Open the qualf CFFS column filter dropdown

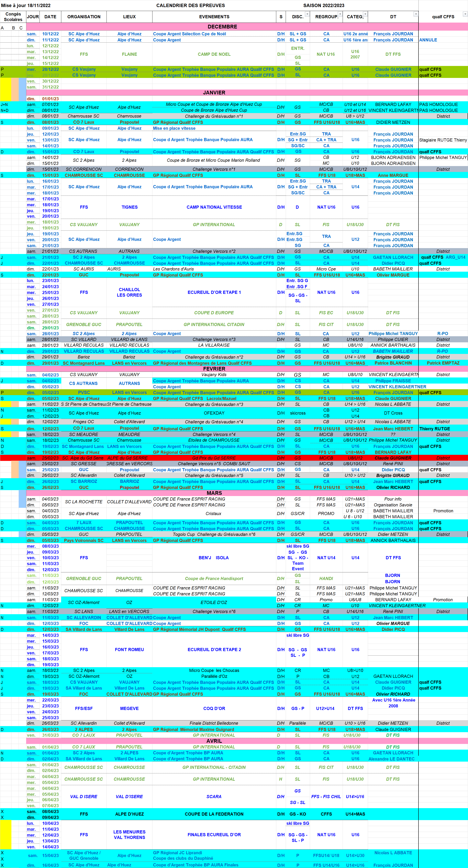pyautogui.click(x=465, y=14)
